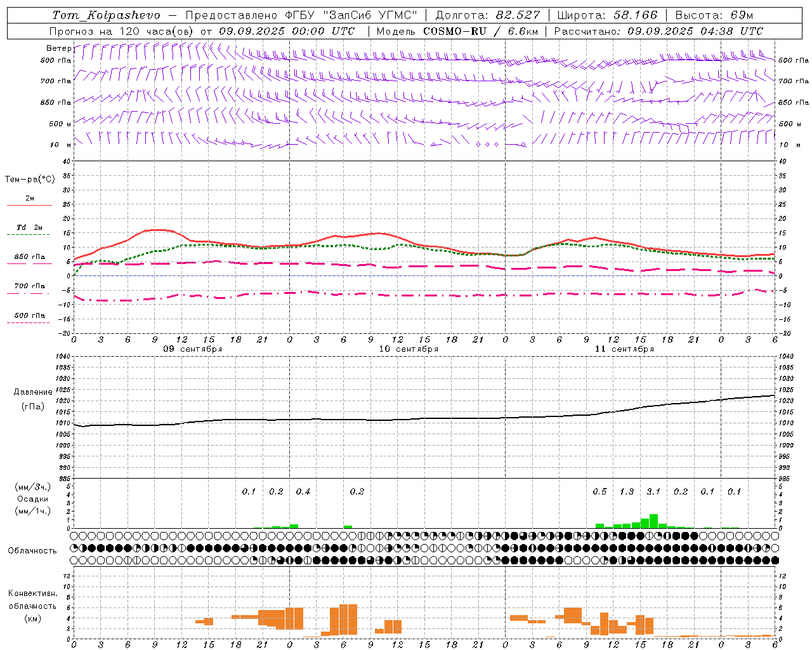812x650 pixels.
Task: Click the (гПа) unit label under Давление
Action: (x=33, y=407)
